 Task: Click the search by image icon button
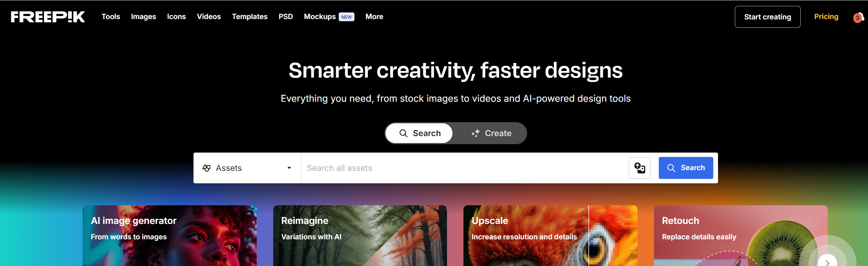click(640, 168)
